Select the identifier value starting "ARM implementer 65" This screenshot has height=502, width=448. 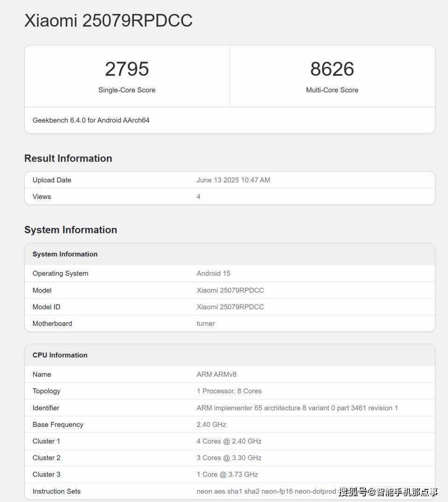click(x=297, y=408)
